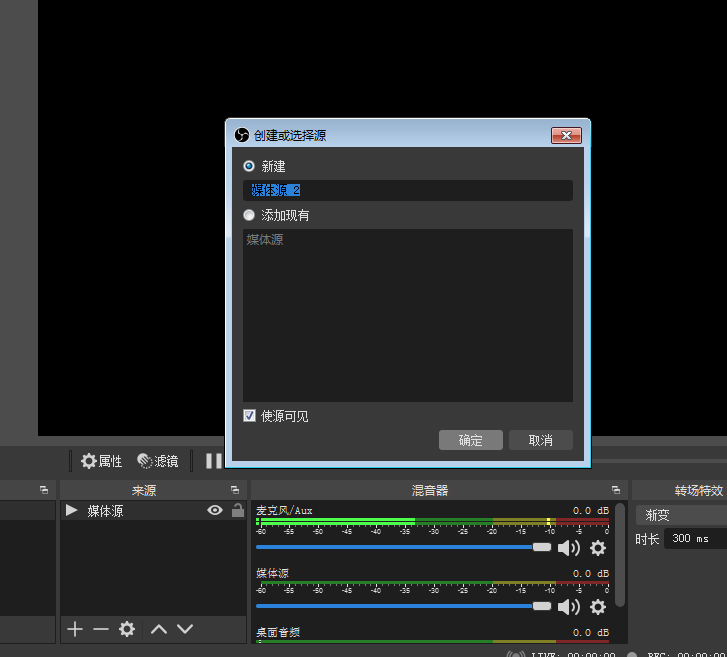Uncheck the 使源可见 checkbox

[x=250, y=416]
